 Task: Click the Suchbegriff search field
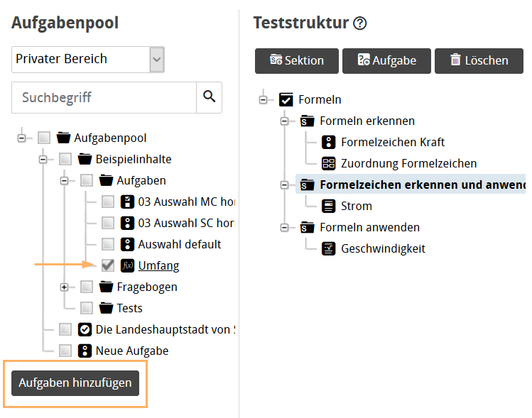(104, 97)
